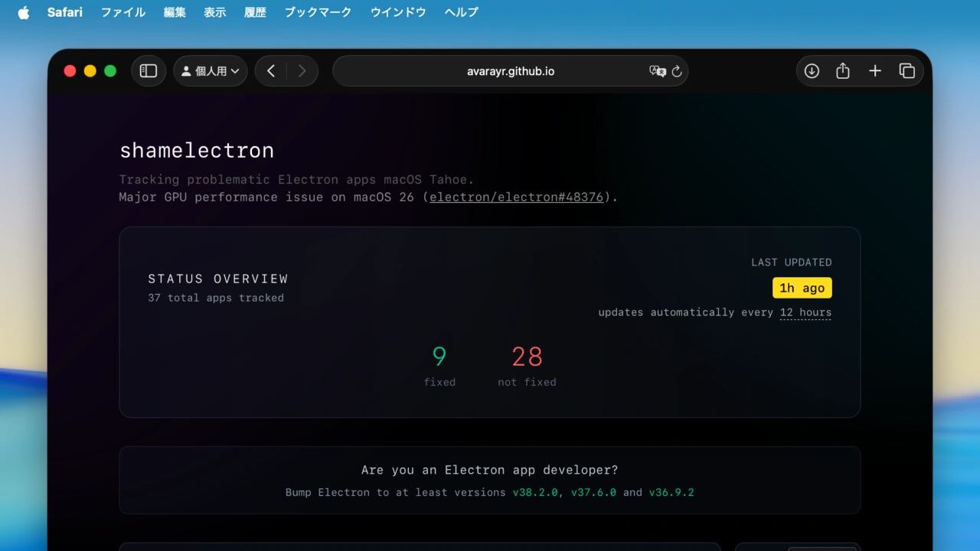Click the underlined 12 hours text

(x=805, y=312)
